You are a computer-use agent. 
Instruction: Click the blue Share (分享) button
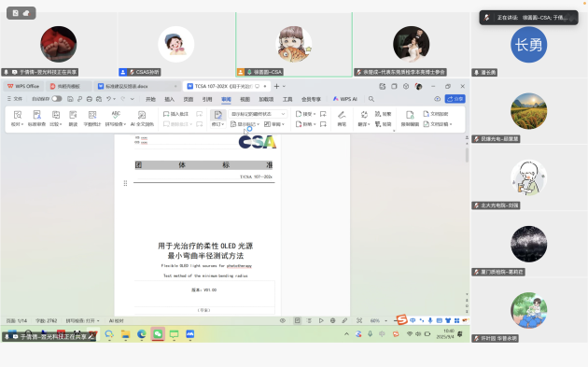[455, 99]
